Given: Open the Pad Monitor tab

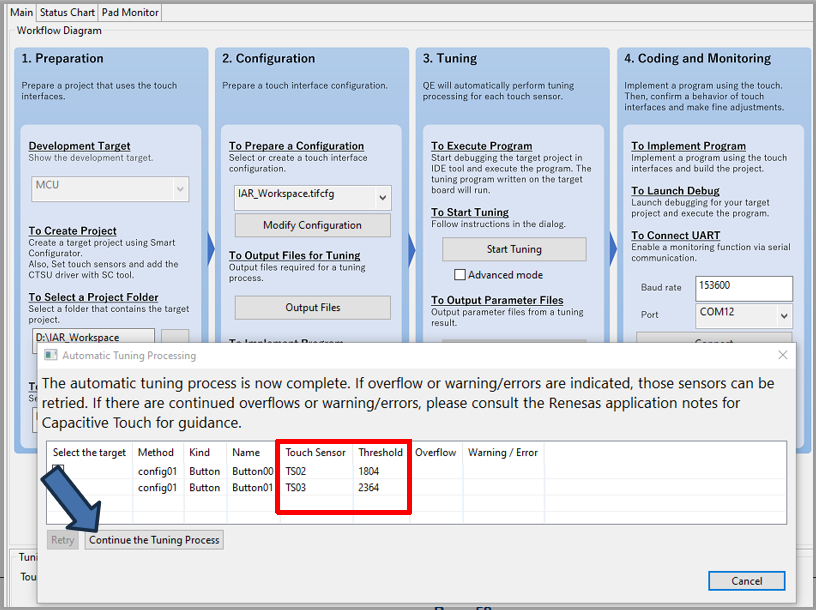Looking at the screenshot, I should tap(130, 12).
